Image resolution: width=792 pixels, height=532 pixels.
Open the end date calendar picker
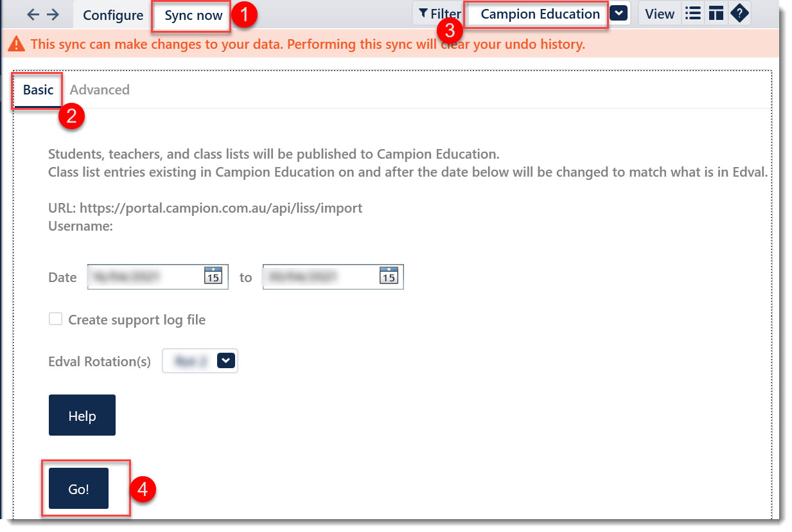[x=388, y=276]
